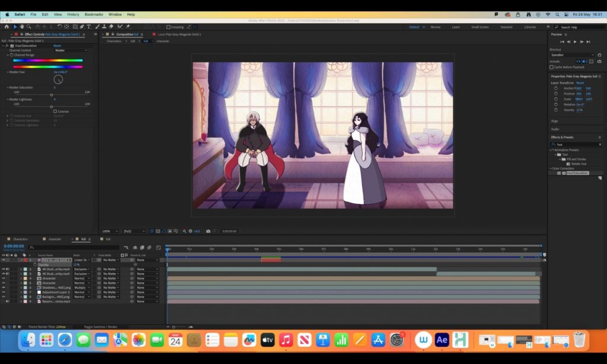
Task: Select the Roto Brush tool
Action: click(120, 27)
